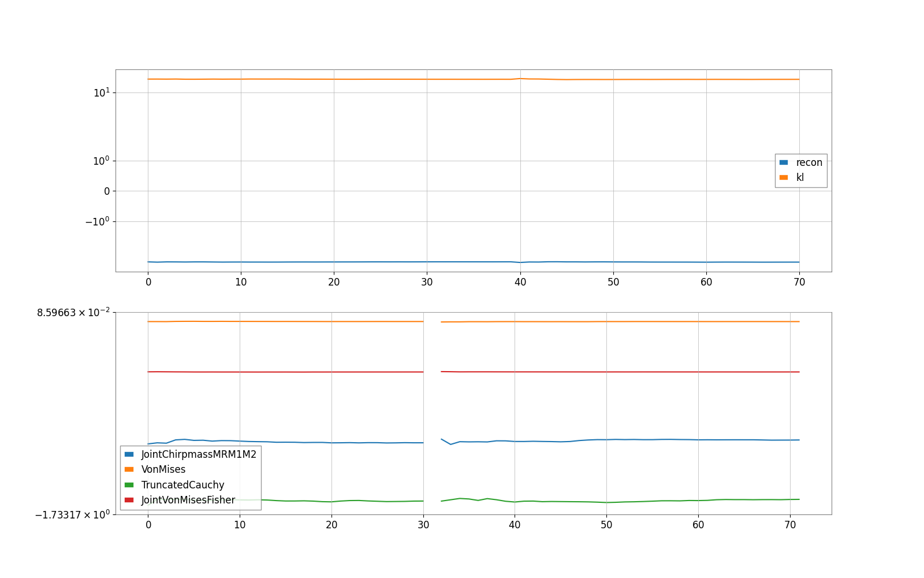
Task: Click x-axis tick 70 in top plot
Action: click(x=799, y=282)
